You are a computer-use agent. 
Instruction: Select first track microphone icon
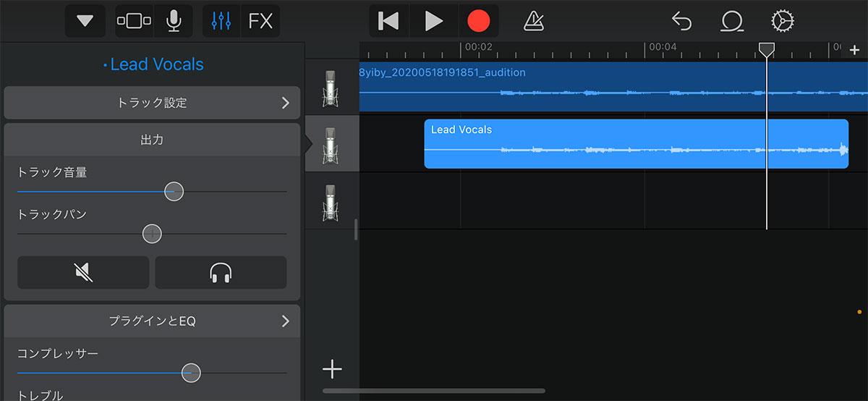click(331, 88)
